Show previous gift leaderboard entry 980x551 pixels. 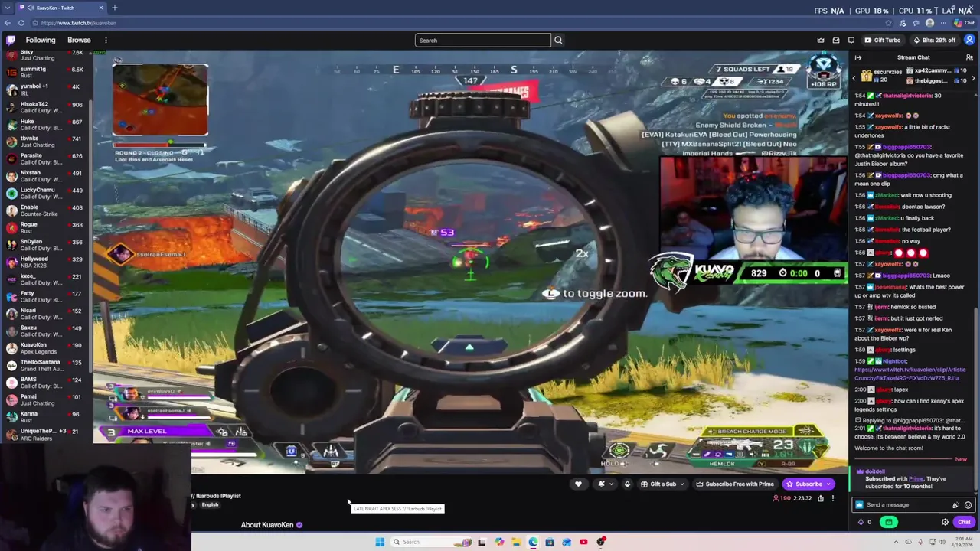pos(854,77)
